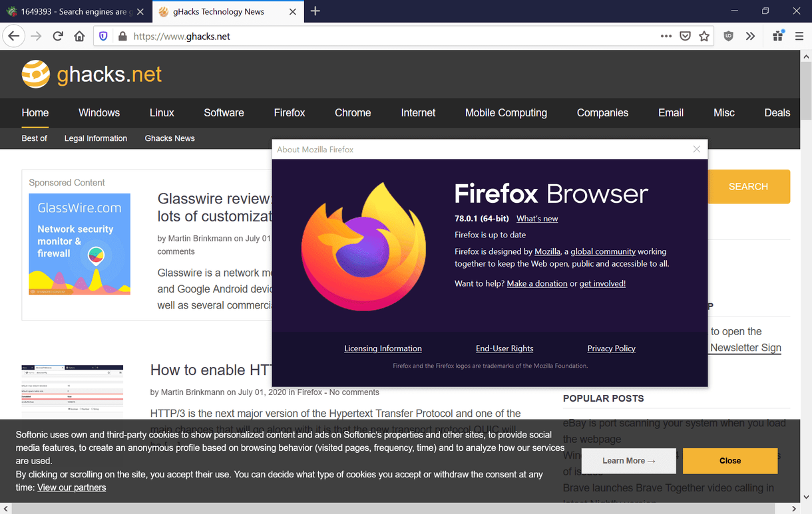Screen dimensions: 812x514
Task: Open Legal Information submenu link
Action: point(96,138)
